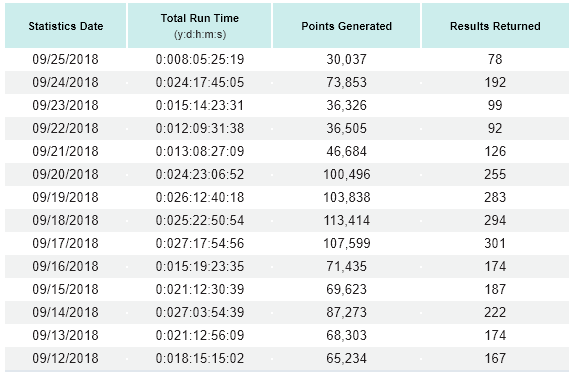Select the Results Returned column header
Image resolution: width=572 pixels, height=373 pixels.
(495, 26)
